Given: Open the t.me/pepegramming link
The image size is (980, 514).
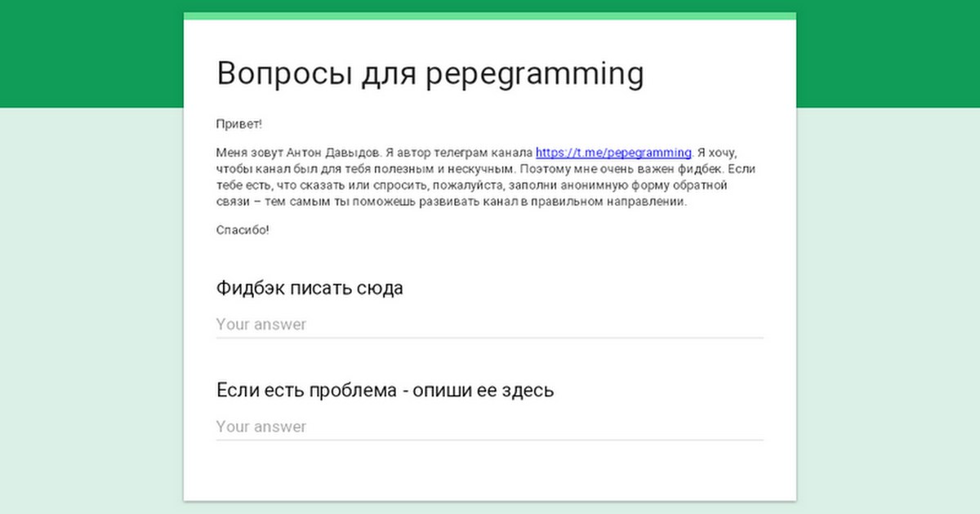Looking at the screenshot, I should coord(613,153).
